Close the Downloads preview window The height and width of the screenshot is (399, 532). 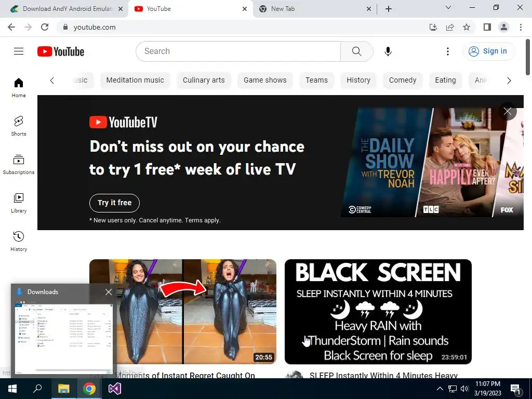click(x=109, y=292)
